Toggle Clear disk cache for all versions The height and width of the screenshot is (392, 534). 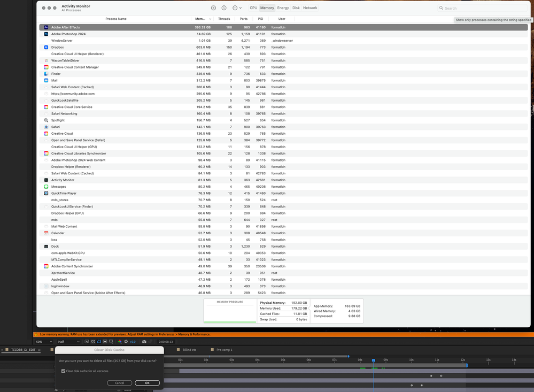coord(64,371)
